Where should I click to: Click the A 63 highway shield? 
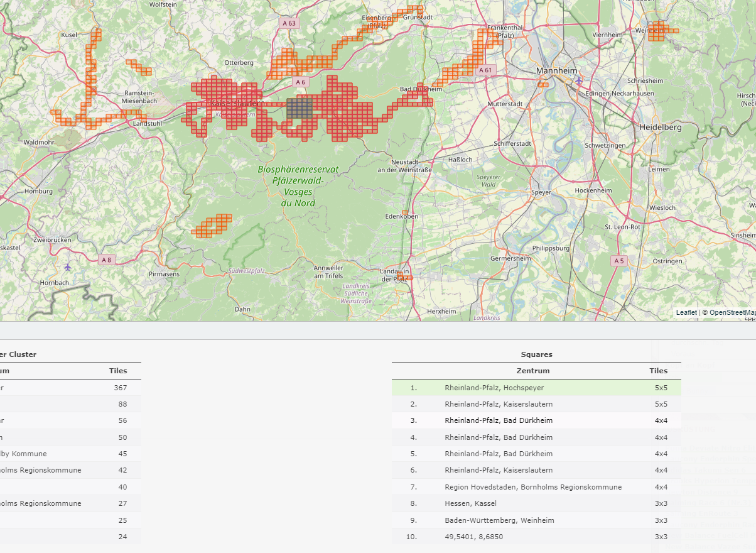click(288, 23)
